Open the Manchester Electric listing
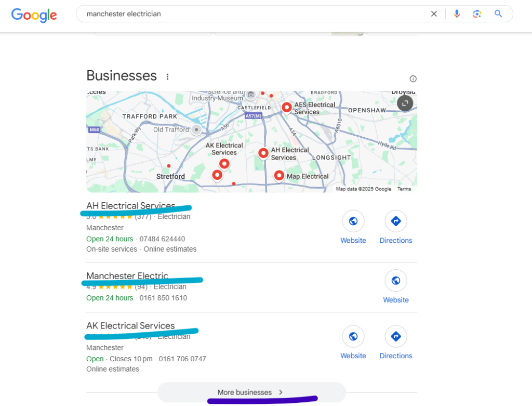The width and height of the screenshot is (532, 406). 127,276
